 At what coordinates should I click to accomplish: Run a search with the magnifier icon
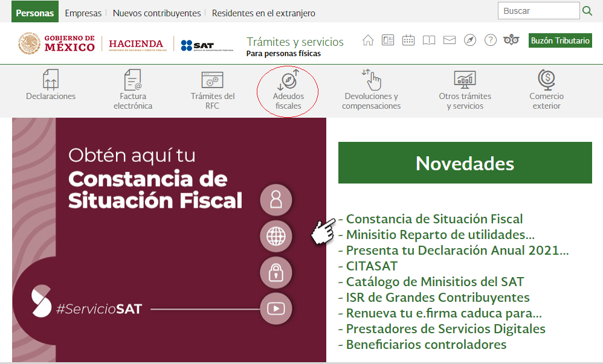(x=587, y=10)
